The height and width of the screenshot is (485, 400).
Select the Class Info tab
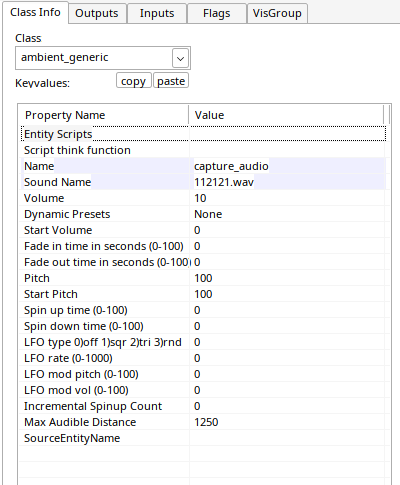(35, 12)
